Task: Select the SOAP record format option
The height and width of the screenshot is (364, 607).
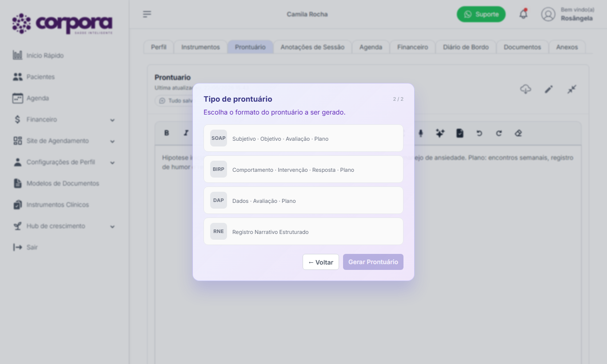Action: coord(303,138)
